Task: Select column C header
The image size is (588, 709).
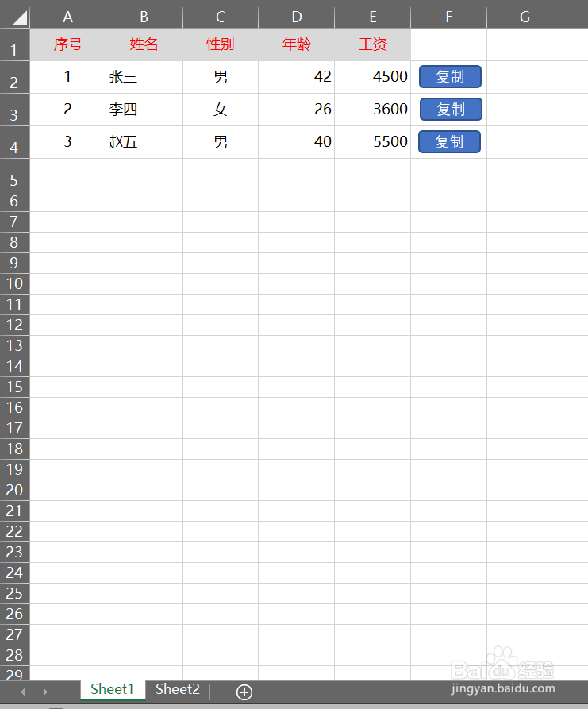Action: point(220,17)
